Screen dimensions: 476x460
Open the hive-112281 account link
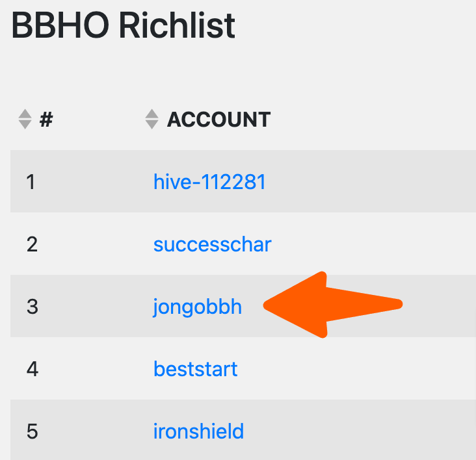pyautogui.click(x=209, y=182)
